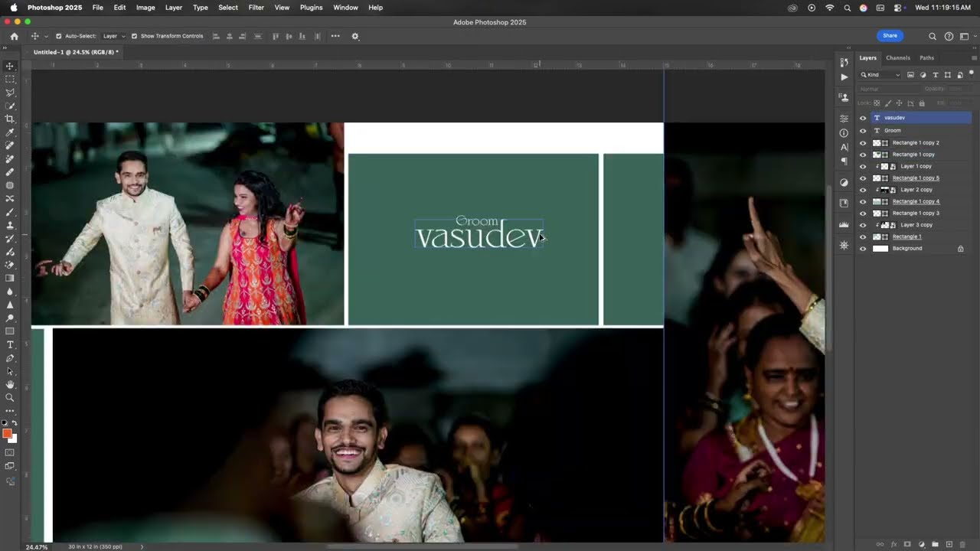The image size is (980, 551).
Task: Select the Eyedropper tool
Action: [x=10, y=132]
